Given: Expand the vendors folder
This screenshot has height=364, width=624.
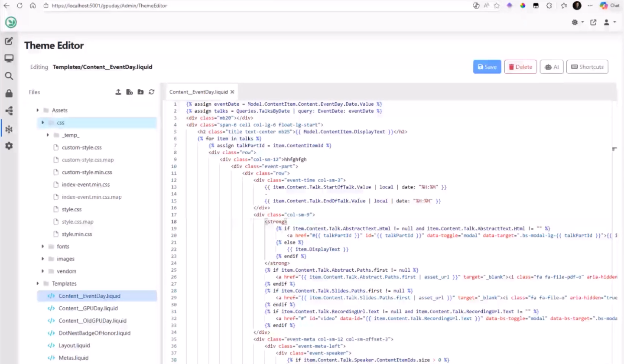Looking at the screenshot, I should [x=43, y=271].
